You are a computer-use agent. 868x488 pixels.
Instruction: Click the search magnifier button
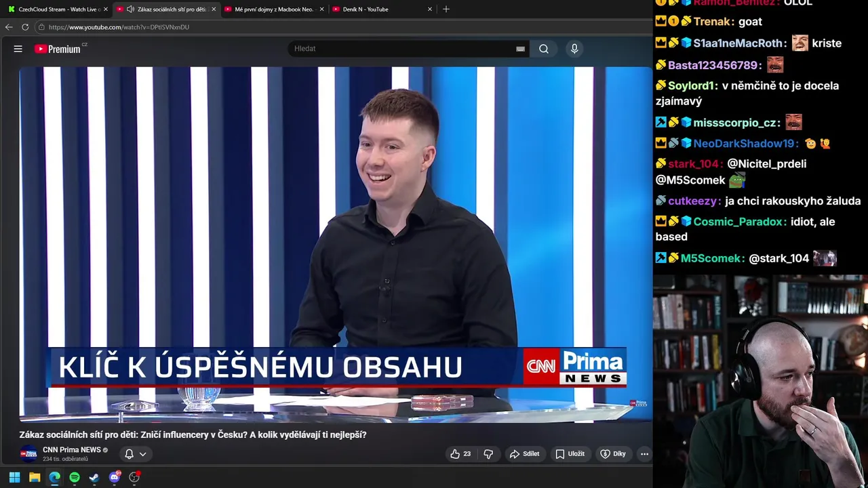click(544, 49)
